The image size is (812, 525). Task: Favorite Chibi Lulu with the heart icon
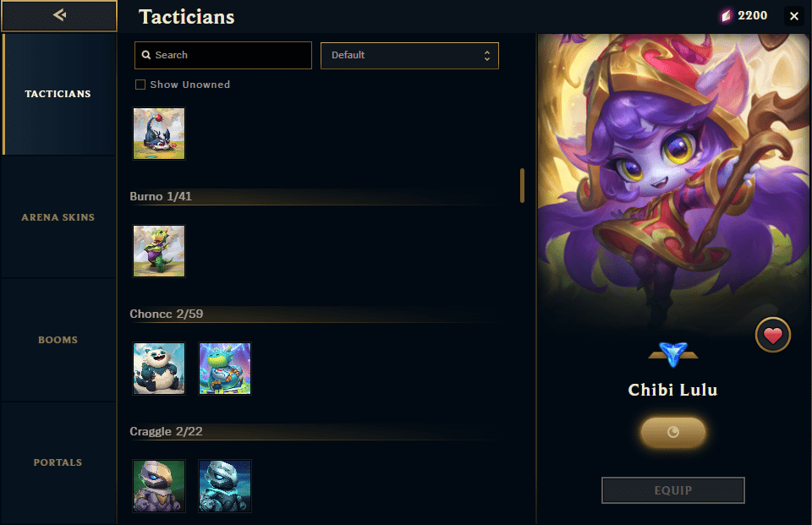pyautogui.click(x=772, y=335)
